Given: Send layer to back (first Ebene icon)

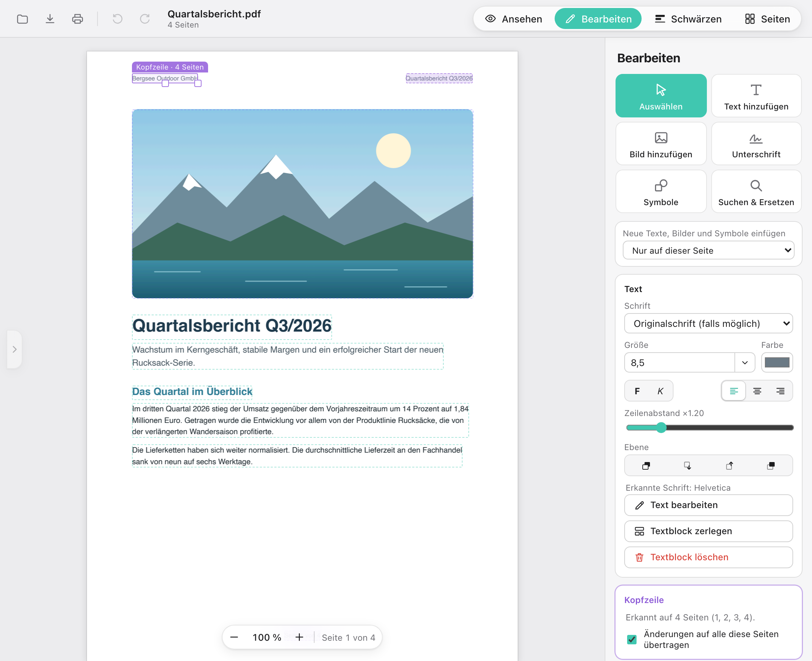Looking at the screenshot, I should tap(646, 466).
